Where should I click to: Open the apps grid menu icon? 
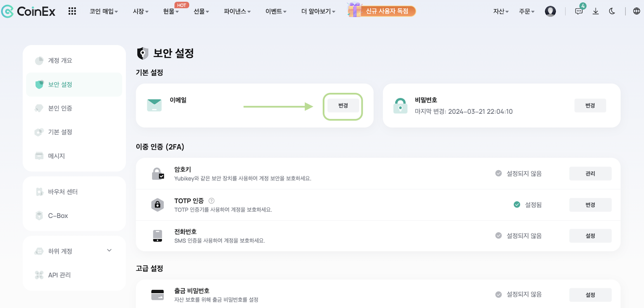[72, 11]
